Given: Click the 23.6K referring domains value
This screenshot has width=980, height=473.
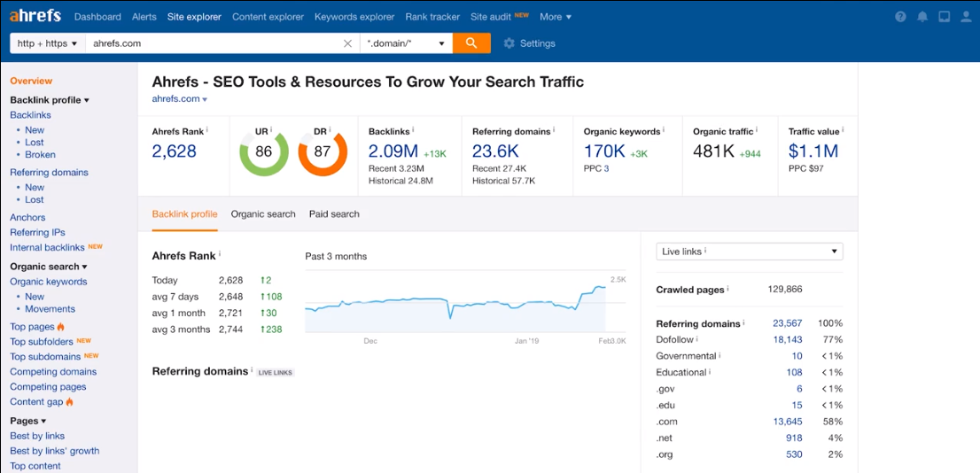Looking at the screenshot, I should pyautogui.click(x=497, y=151).
